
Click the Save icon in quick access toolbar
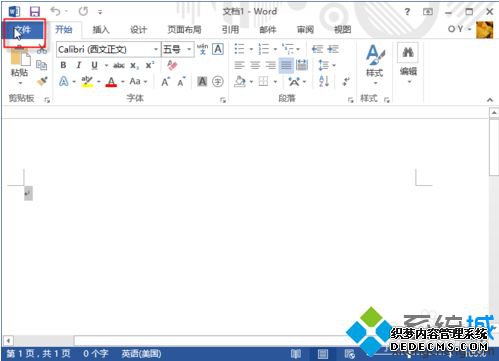35,12
